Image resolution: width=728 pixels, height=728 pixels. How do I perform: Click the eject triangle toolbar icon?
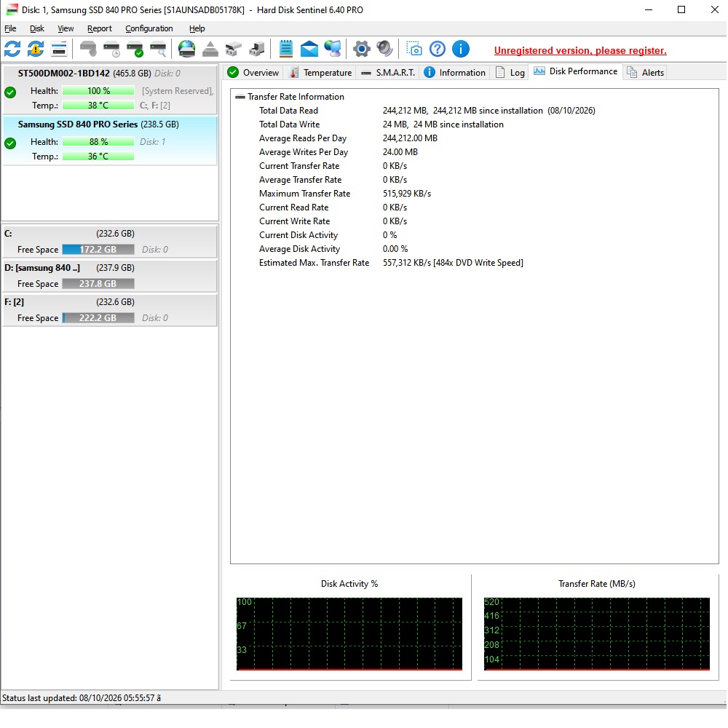210,49
